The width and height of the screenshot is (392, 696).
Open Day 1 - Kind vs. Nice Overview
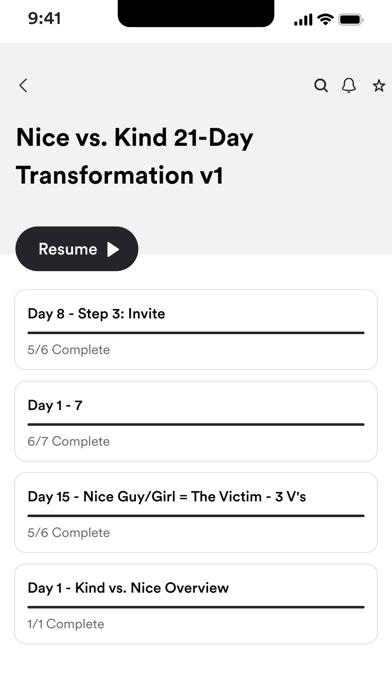pyautogui.click(x=196, y=604)
